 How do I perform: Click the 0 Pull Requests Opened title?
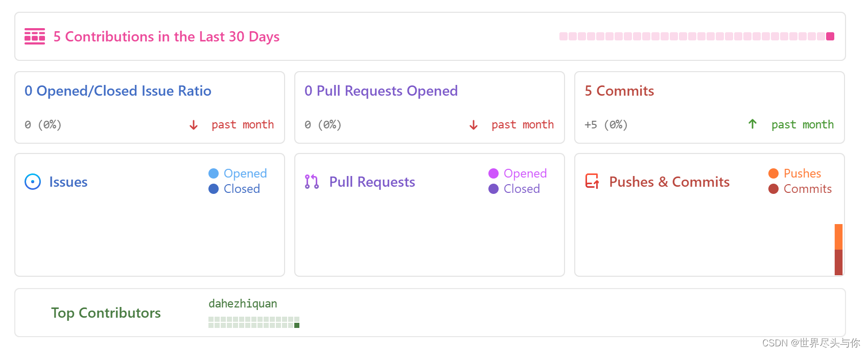381,91
